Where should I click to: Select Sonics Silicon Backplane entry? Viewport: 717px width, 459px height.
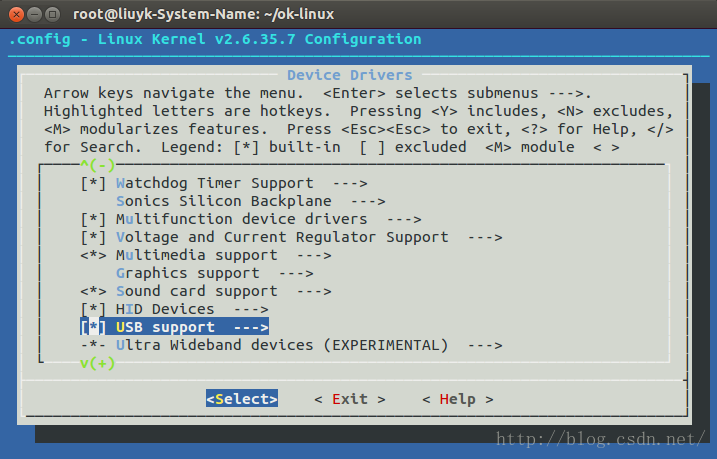(224, 201)
